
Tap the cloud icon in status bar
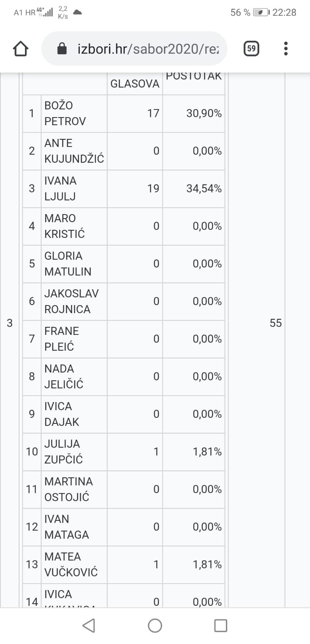click(x=77, y=12)
